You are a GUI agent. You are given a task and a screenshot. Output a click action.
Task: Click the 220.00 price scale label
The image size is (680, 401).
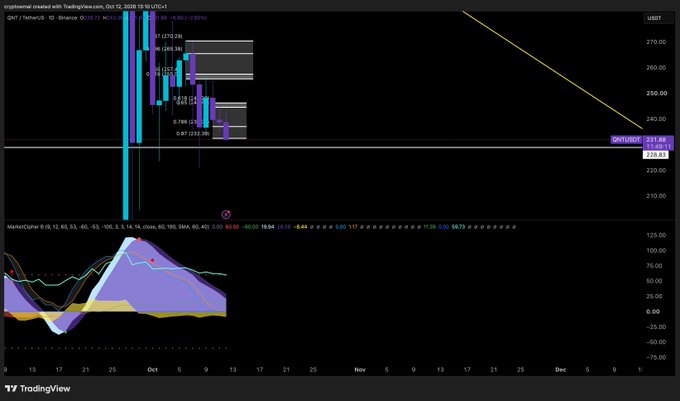656,170
